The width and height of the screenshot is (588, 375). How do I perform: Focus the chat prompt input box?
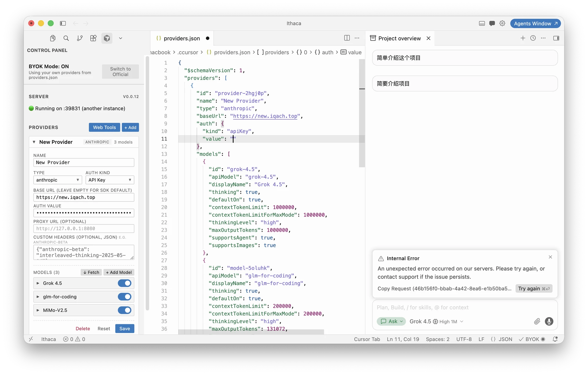tap(465, 307)
